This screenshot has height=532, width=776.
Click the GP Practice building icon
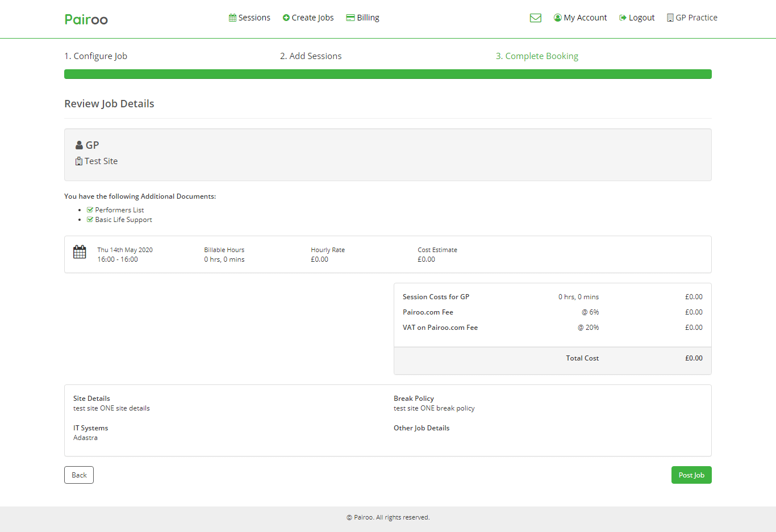click(670, 18)
